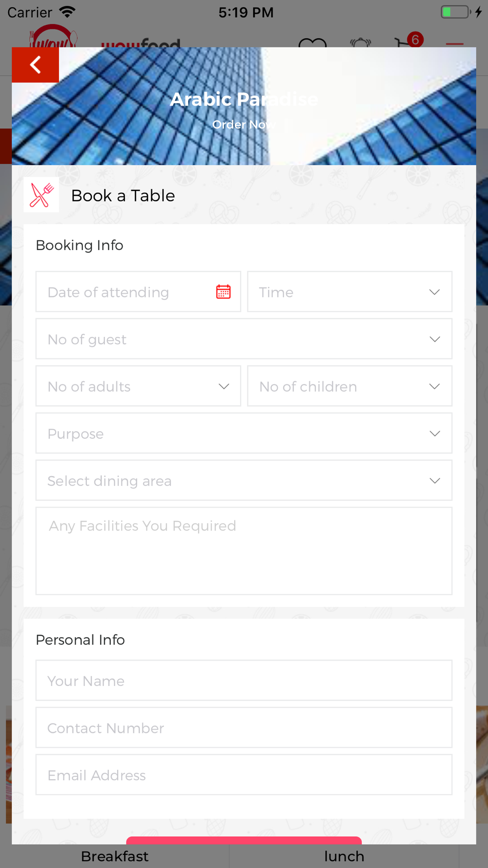Tap the serving dish icon in header
Image resolution: width=488 pixels, height=868 pixels.
[x=361, y=42]
